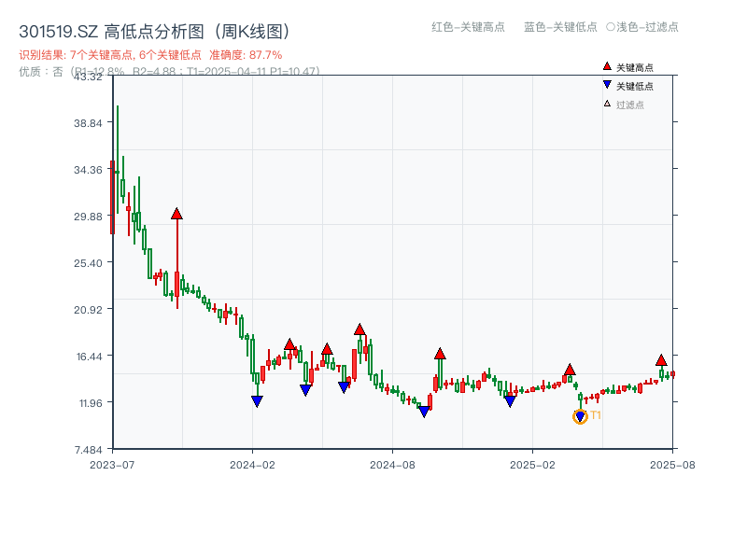Screen dimensions: 747x560
Task: Select the red triangle marker near the 2024-10 spike
Action: pyautogui.click(x=440, y=354)
